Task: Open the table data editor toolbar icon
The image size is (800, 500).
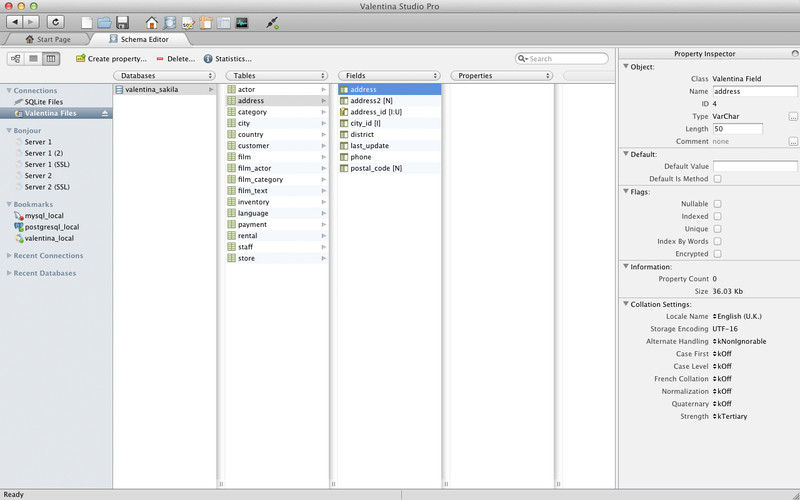Action: pyautogui.click(x=224, y=22)
